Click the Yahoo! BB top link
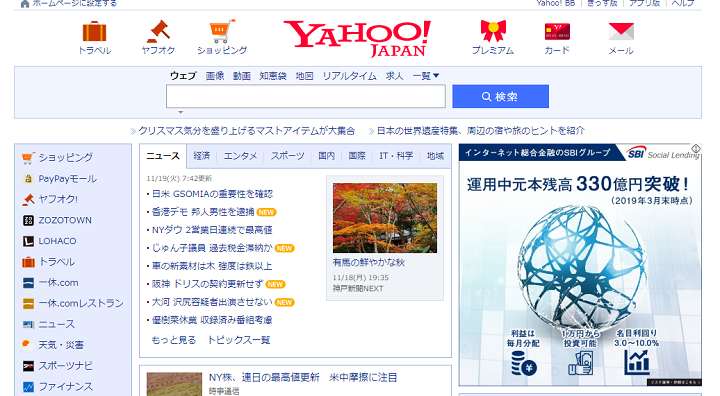The width and height of the screenshot is (720, 396). pyautogui.click(x=556, y=3)
